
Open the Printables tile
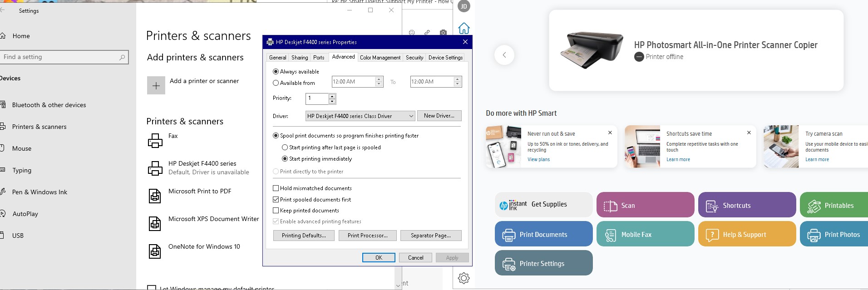(x=834, y=205)
